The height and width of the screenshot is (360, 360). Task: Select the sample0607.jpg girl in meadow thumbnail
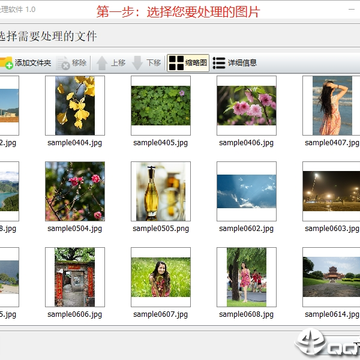coord(161,277)
